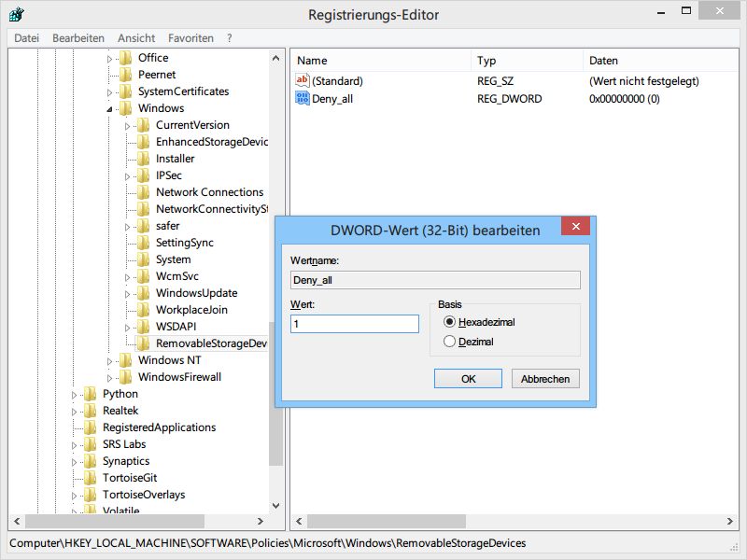Click the RegisteredApplications folder icon
This screenshot has height=560, width=747.
[90, 427]
